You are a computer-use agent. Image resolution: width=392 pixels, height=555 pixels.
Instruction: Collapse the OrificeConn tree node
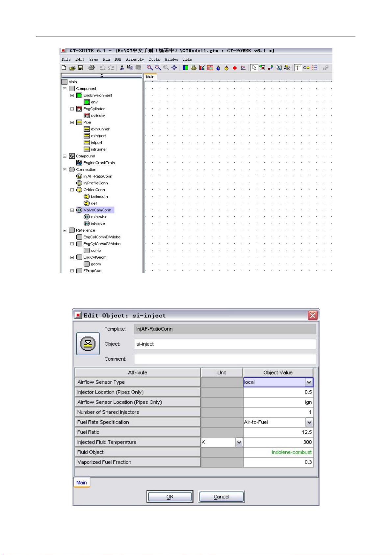pyautogui.click(x=72, y=190)
